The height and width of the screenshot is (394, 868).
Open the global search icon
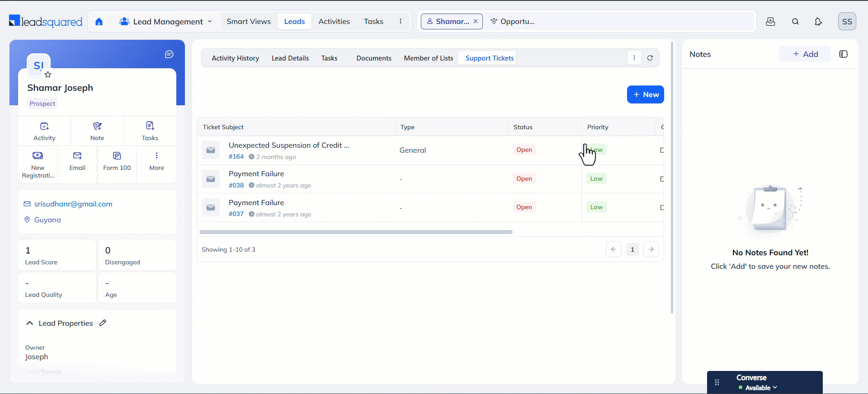coord(795,22)
